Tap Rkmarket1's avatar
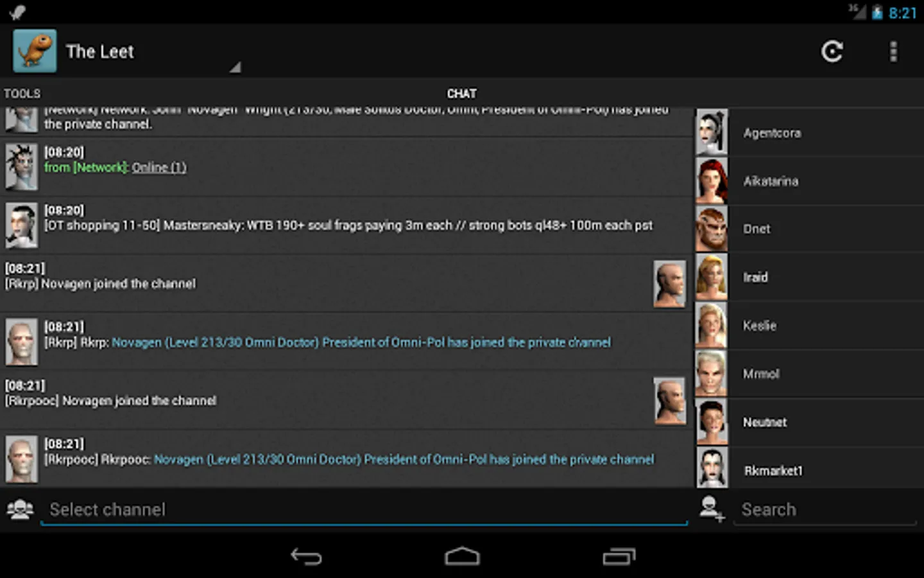Screen dimensions: 924x578 coord(712,468)
